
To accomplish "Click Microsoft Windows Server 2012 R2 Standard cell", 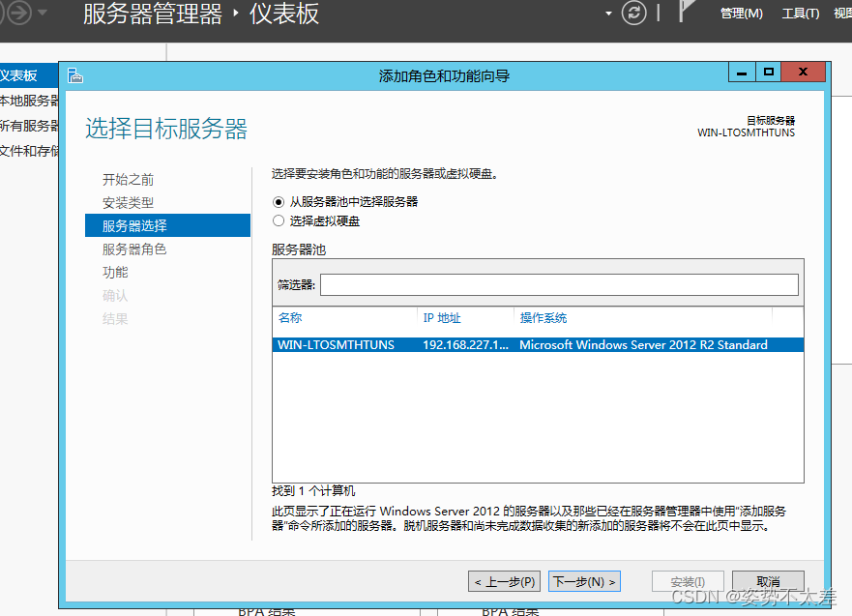I will [x=643, y=345].
